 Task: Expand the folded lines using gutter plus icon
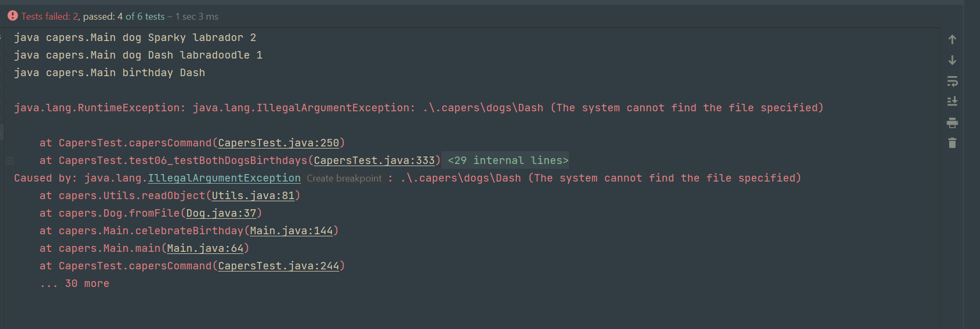tap(10, 160)
